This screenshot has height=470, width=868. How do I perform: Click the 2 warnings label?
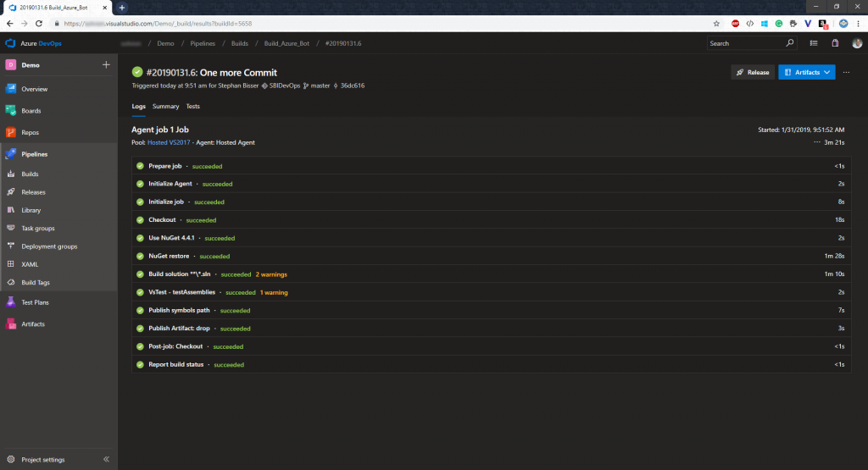tap(271, 274)
